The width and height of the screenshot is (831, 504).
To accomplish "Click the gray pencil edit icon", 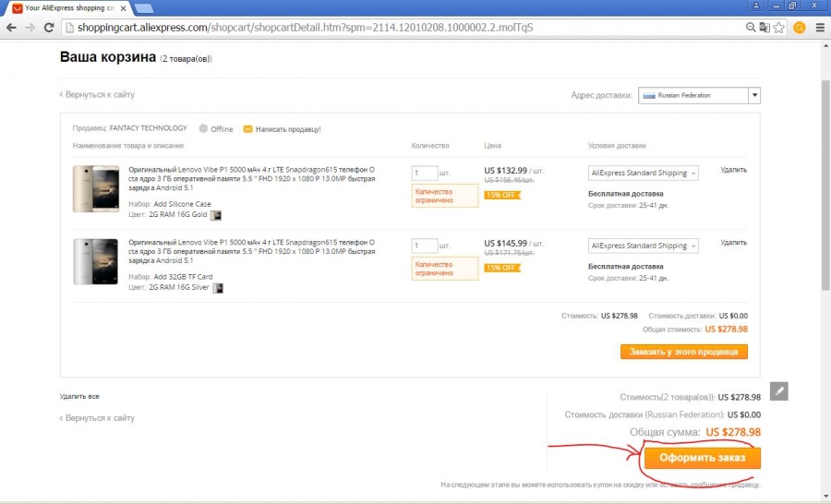I will point(778,391).
